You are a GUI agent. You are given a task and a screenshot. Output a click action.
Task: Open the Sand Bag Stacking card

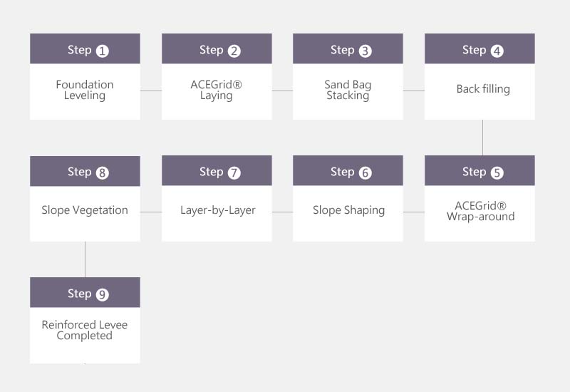click(x=348, y=77)
